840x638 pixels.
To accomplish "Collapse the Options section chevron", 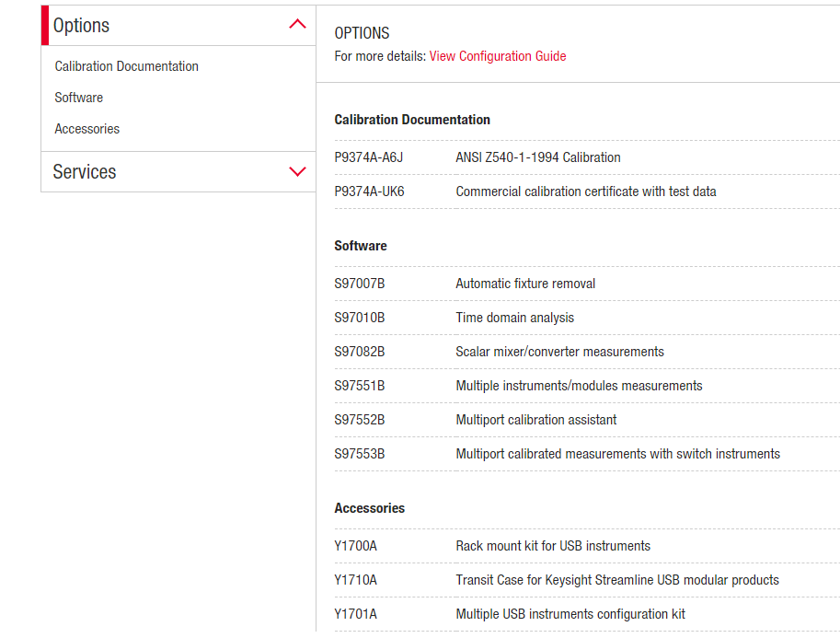I will point(297,25).
